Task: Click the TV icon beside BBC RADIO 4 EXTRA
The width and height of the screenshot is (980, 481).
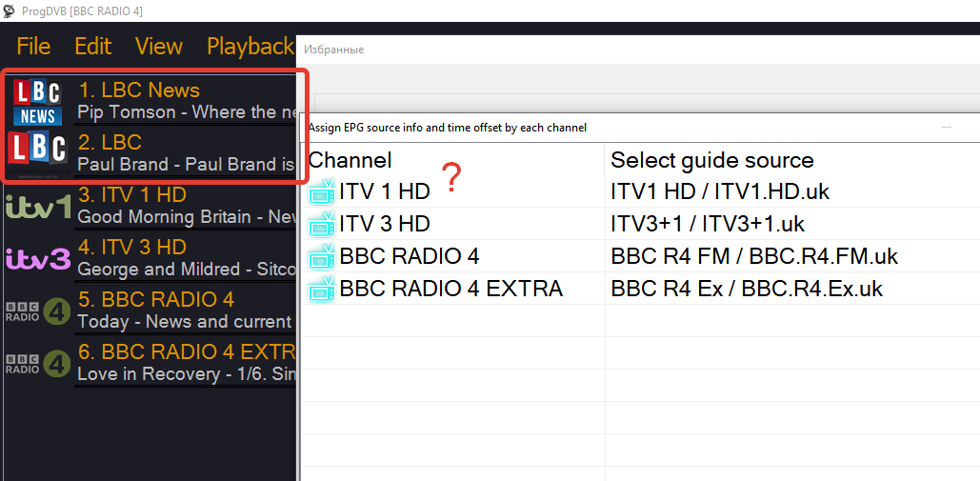Action: click(x=322, y=290)
